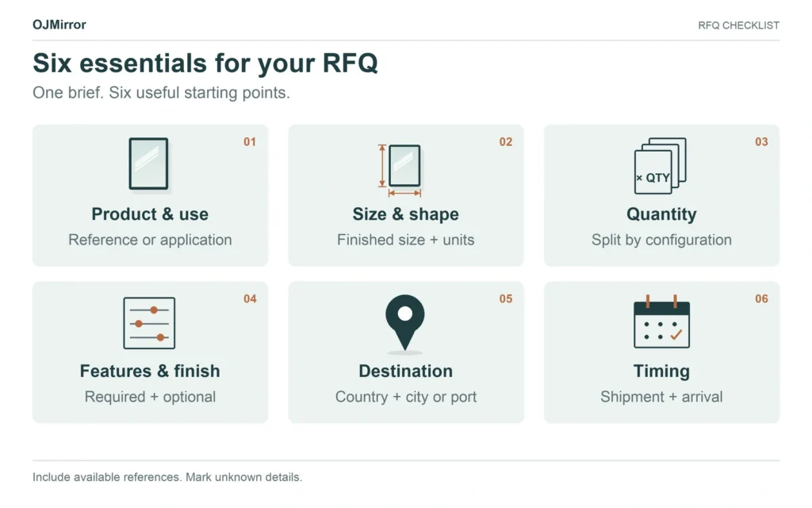Click the stacked QTY pages icon
Viewport: 812px width, 508px height.
(661, 166)
